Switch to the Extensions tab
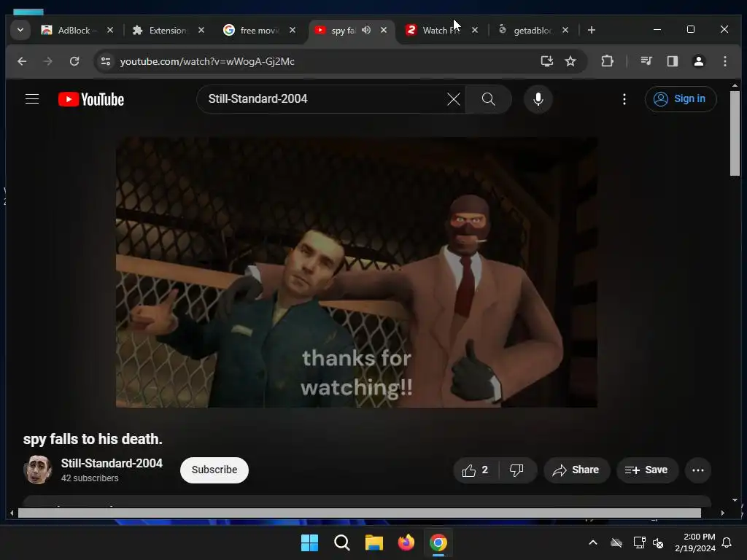Screen dimensions: 747x560 [167, 30]
